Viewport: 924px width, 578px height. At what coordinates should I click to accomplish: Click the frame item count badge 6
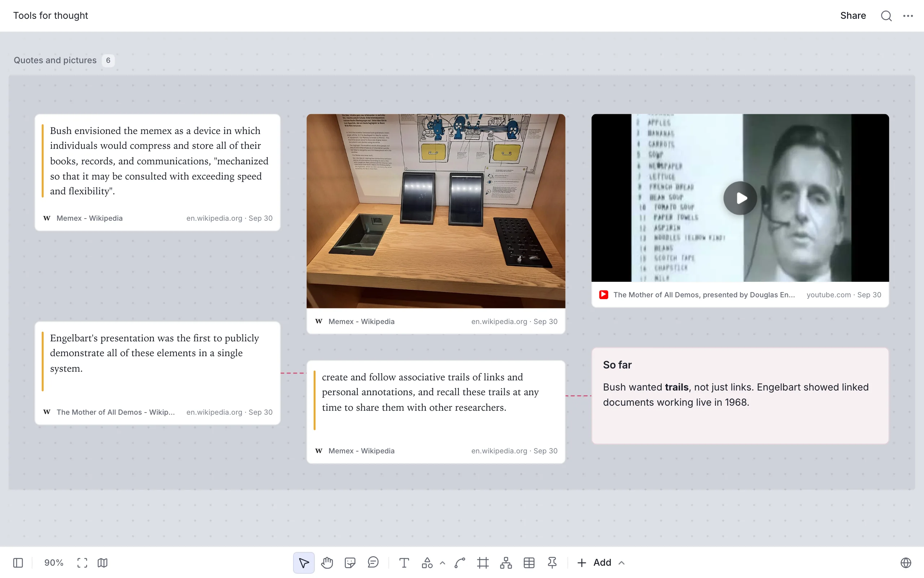pos(108,60)
